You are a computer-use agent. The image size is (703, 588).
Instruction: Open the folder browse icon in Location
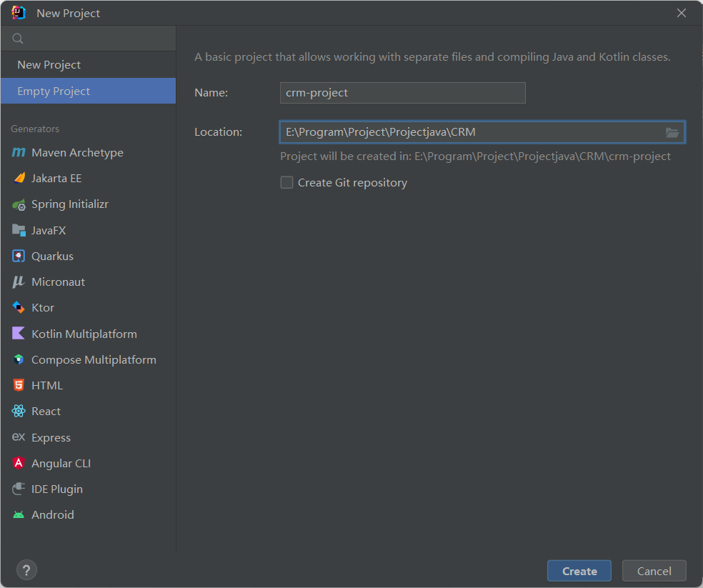672,132
